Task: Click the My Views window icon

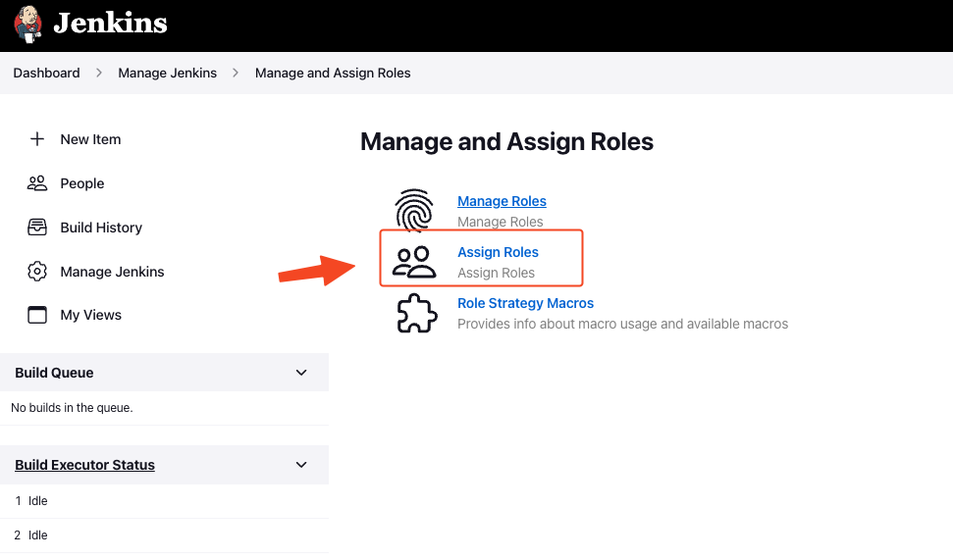Action: 37,315
